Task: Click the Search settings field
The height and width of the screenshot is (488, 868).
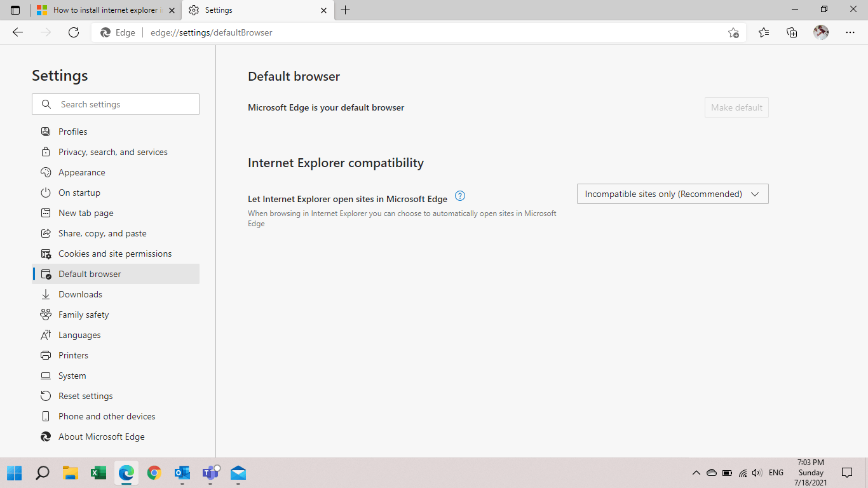Action: (x=116, y=104)
